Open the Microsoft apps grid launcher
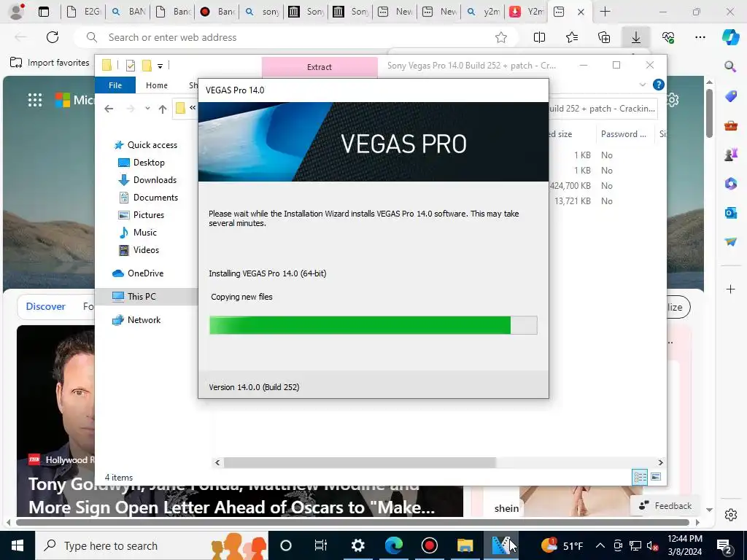Image resolution: width=747 pixels, height=560 pixels. pyautogui.click(x=35, y=99)
